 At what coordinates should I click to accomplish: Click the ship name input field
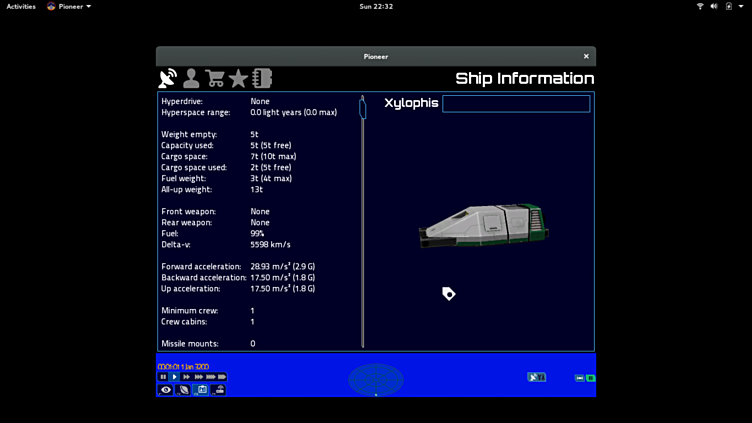coord(516,103)
